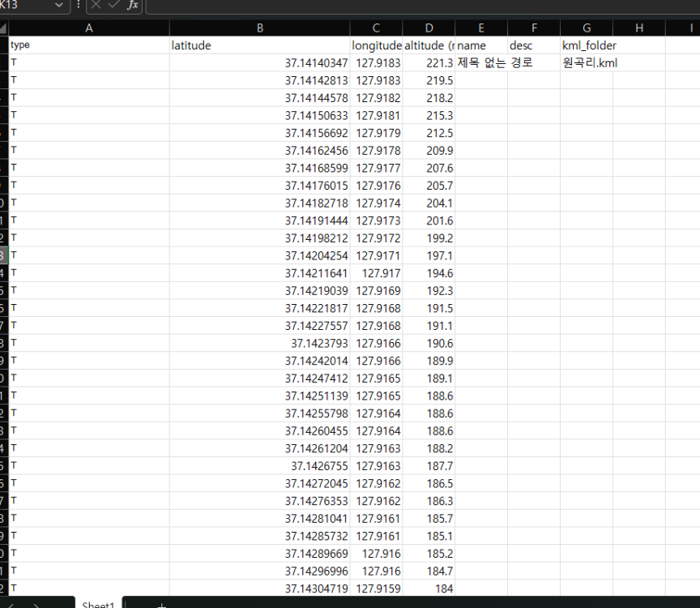Screen dimensions: 700x608
Task: Add a new sheet with plus icon
Action: pos(161,605)
